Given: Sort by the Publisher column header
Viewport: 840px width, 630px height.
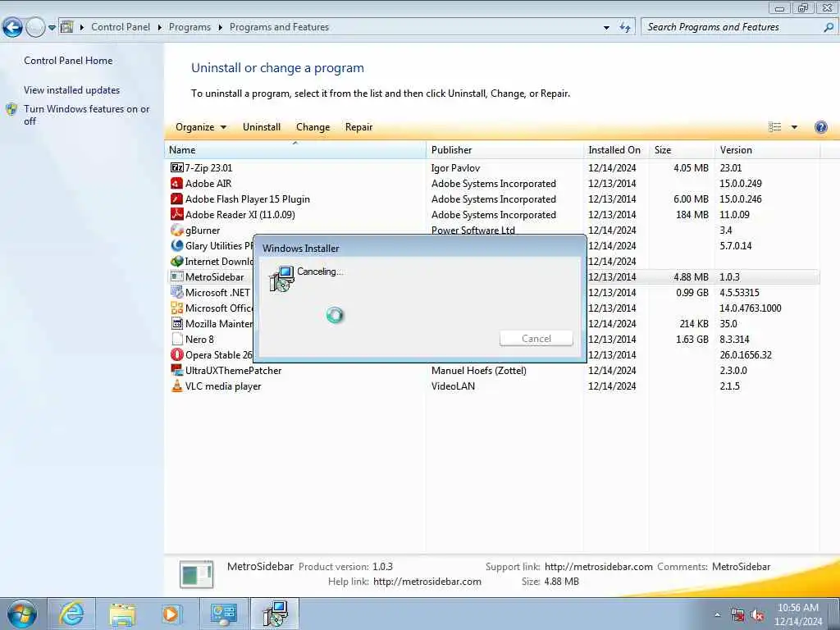Looking at the screenshot, I should [504, 150].
